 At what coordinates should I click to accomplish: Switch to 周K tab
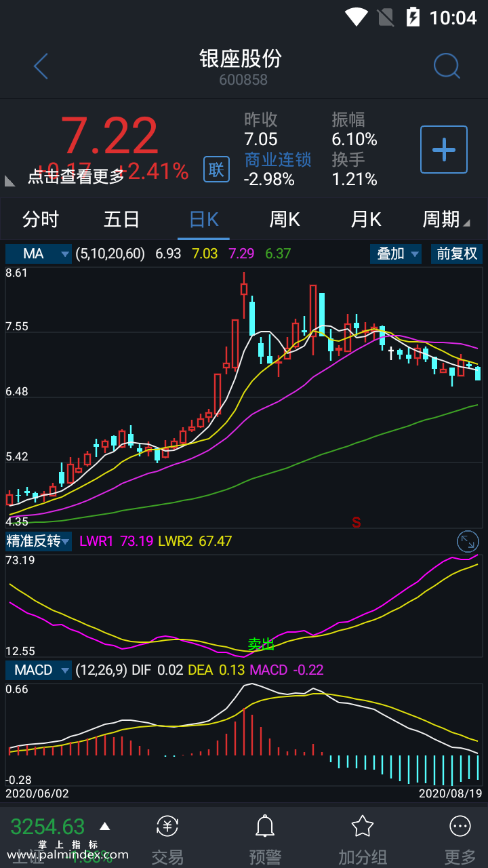(285, 219)
